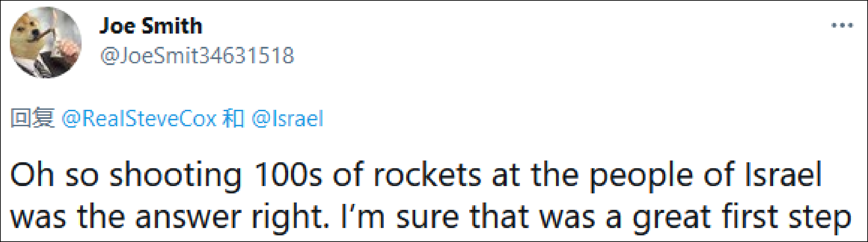Image resolution: width=868 pixels, height=242 pixels.
Task: Click the "和" between the two mentions
Action: pyautogui.click(x=233, y=118)
